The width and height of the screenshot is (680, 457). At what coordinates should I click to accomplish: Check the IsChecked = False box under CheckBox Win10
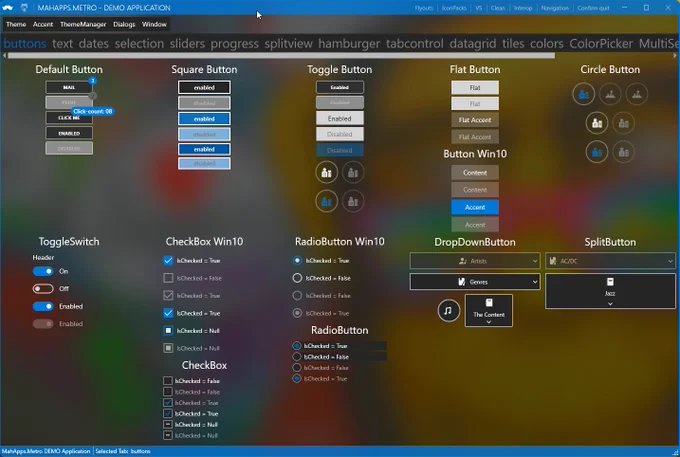tap(168, 278)
